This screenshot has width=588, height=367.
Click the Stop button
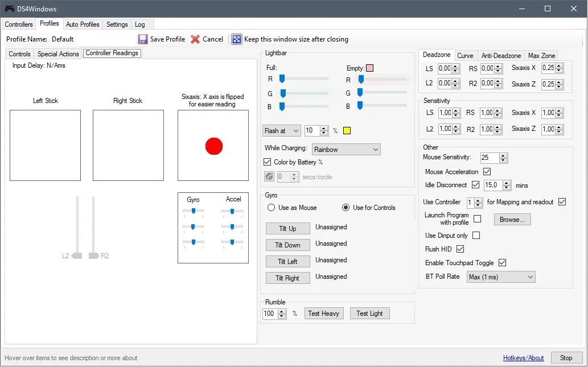click(566, 358)
